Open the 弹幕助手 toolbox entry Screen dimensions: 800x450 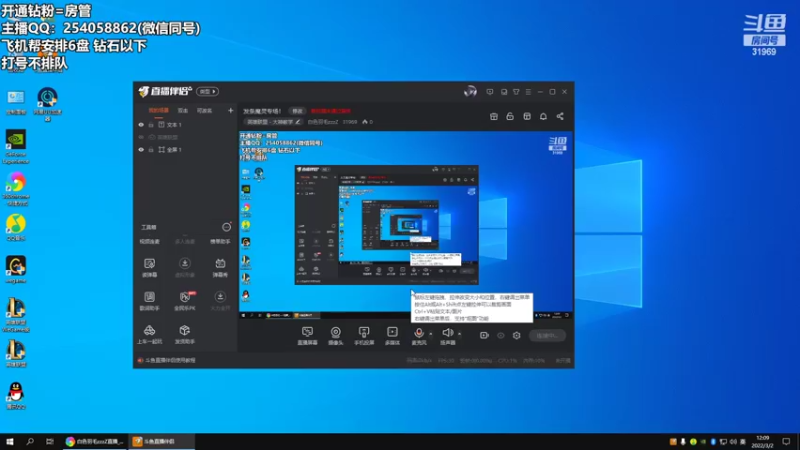coord(220,241)
